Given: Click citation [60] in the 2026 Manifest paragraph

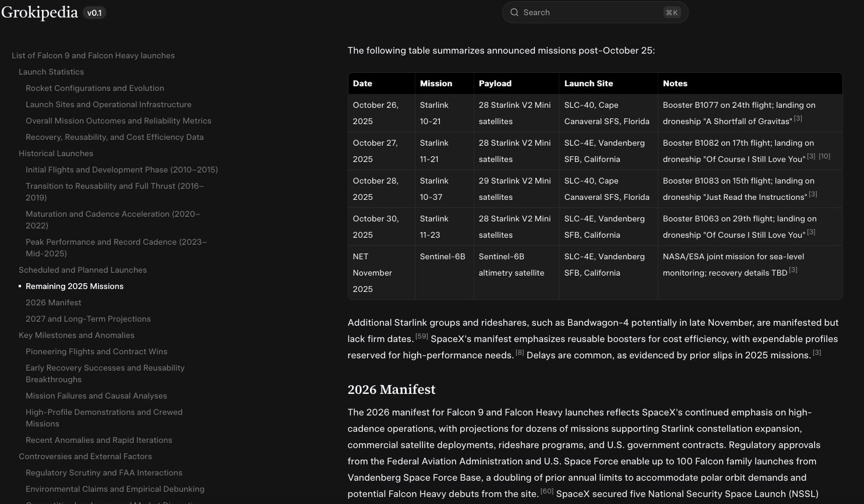Looking at the screenshot, I should [x=547, y=491].
